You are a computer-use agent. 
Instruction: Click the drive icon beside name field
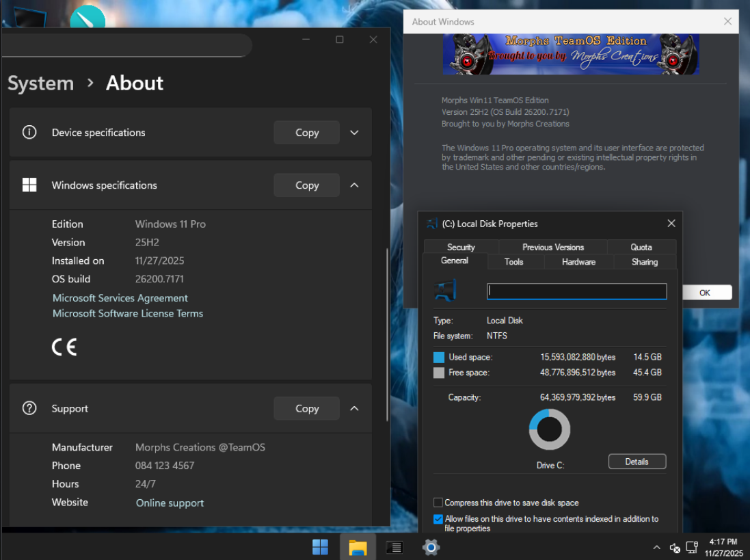pos(446,291)
